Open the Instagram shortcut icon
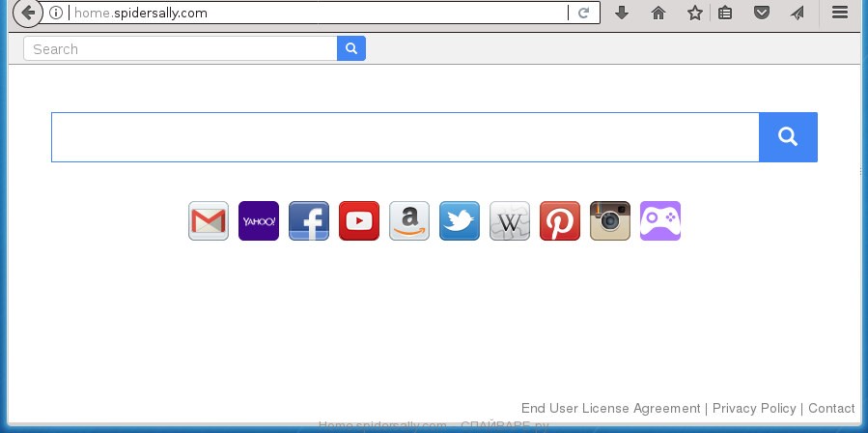 click(610, 220)
